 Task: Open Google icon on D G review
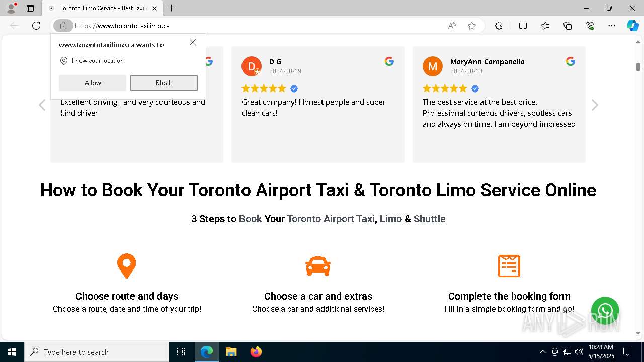point(389,61)
